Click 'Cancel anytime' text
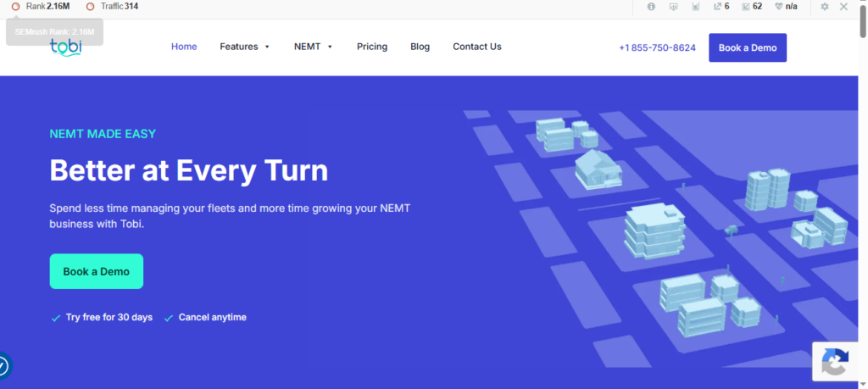The image size is (868, 389). tap(213, 318)
